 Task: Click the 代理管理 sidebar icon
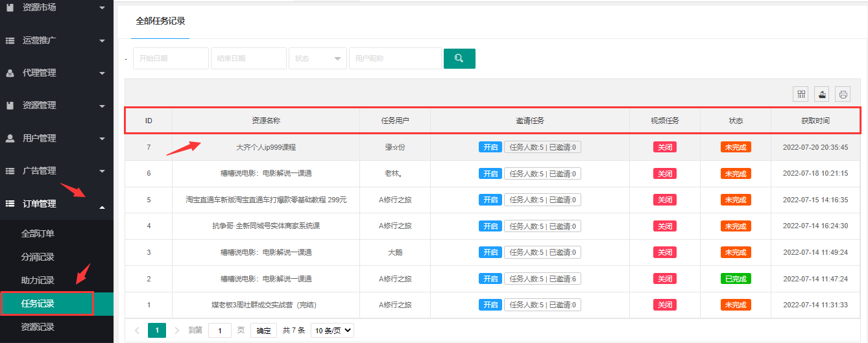tap(10, 73)
